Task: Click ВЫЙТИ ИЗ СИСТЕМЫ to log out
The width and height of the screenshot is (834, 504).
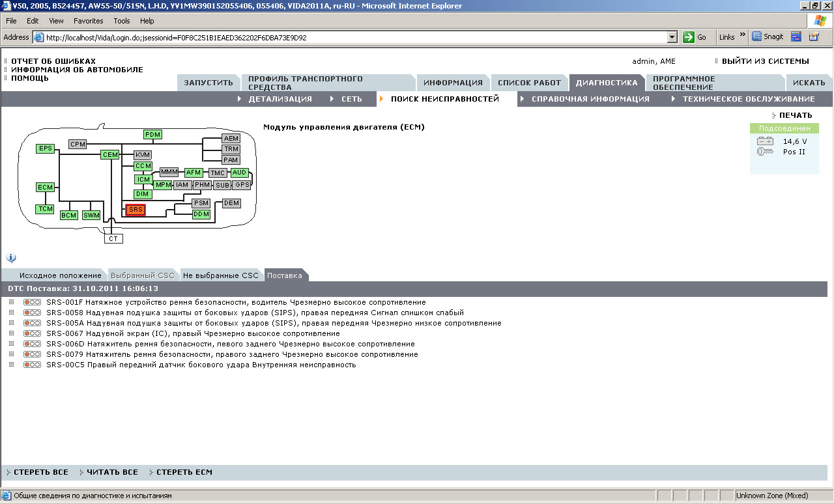Action: pos(765,61)
